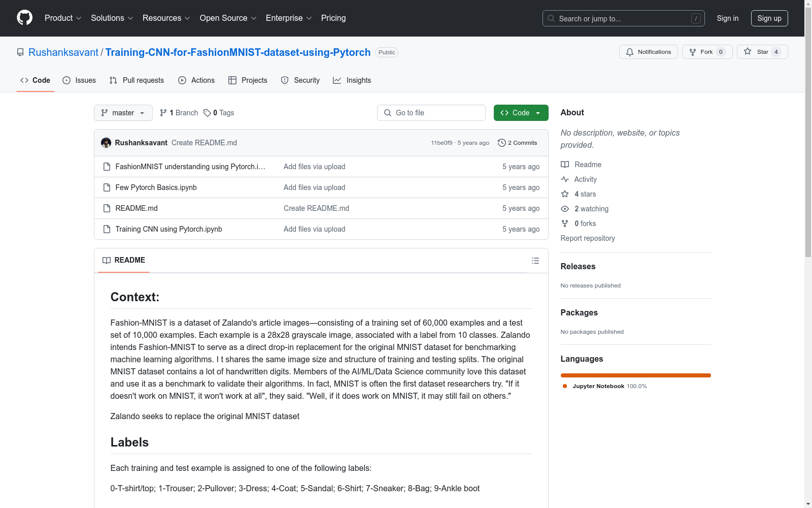View the 2 Commits history

[518, 143]
